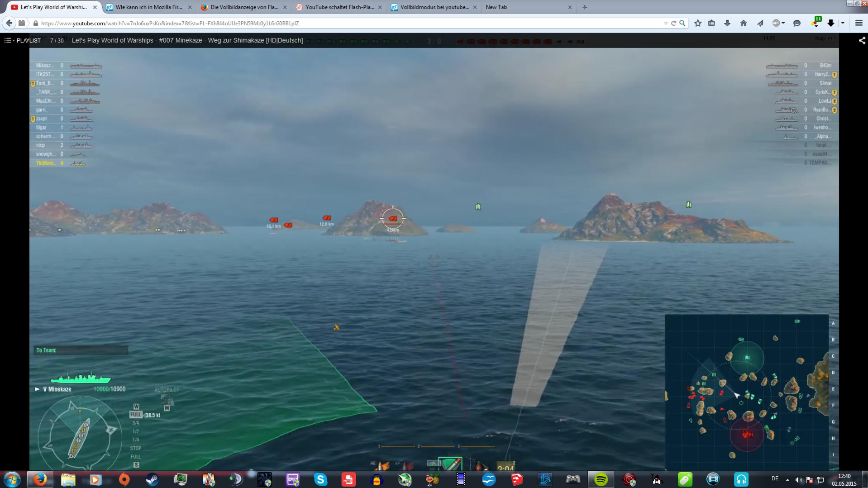Screen dimensions: 868x488
Task: Switch to "Wie kann ich in Mozilla Fir..." tab
Action: pos(148,7)
